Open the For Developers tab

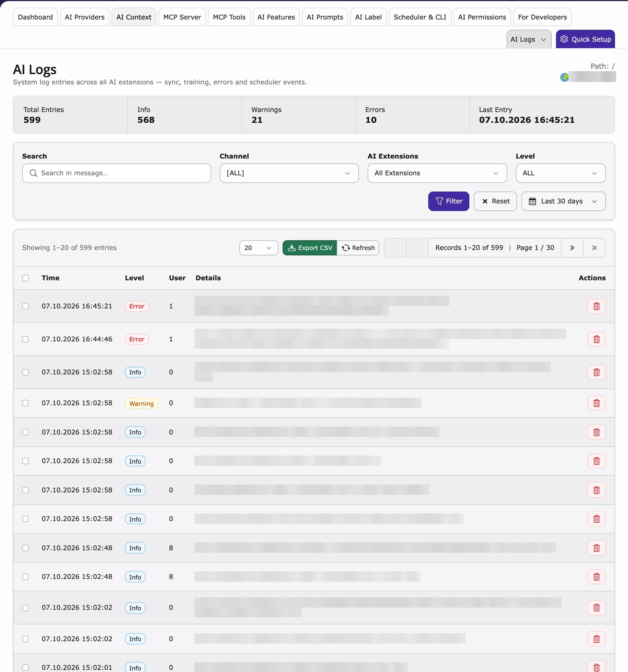coord(542,17)
